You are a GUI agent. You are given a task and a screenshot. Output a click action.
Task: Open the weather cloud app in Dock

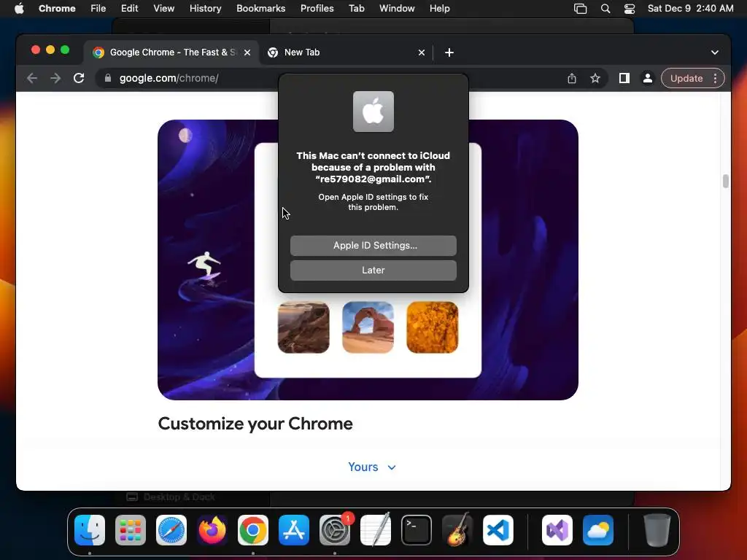598,529
